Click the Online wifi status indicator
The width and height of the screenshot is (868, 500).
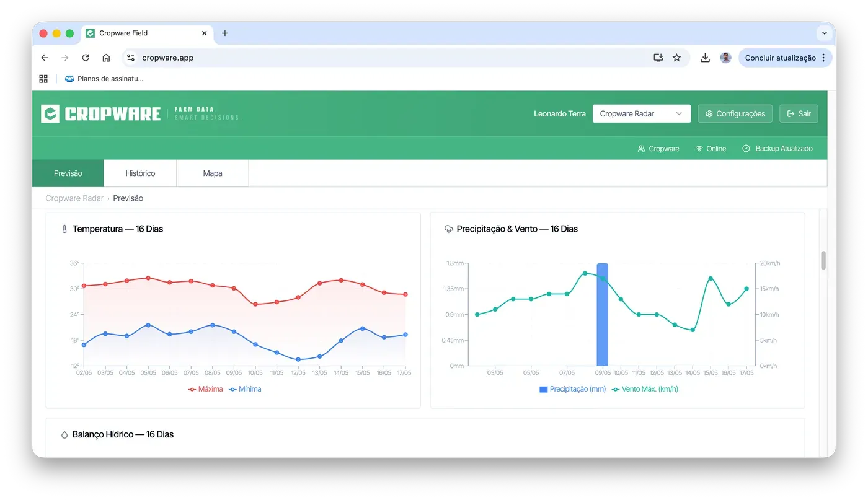711,149
